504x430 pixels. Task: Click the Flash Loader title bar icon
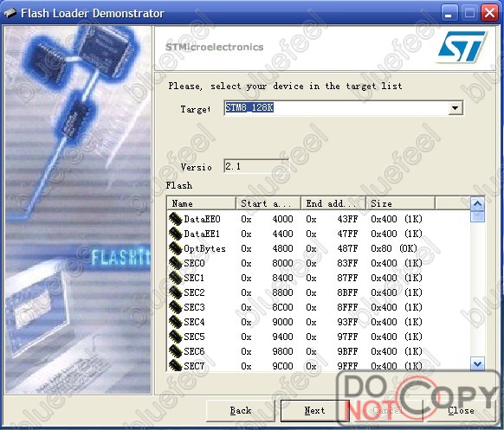pyautogui.click(x=10, y=13)
